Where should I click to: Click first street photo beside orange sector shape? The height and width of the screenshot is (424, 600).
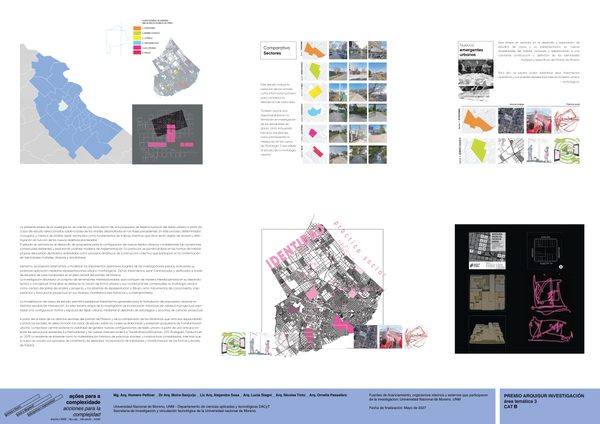pos(338,50)
